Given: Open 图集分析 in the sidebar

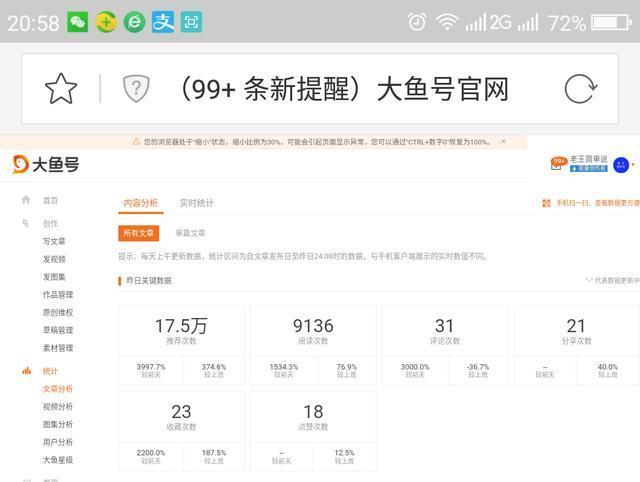Looking at the screenshot, I should click(58, 424).
